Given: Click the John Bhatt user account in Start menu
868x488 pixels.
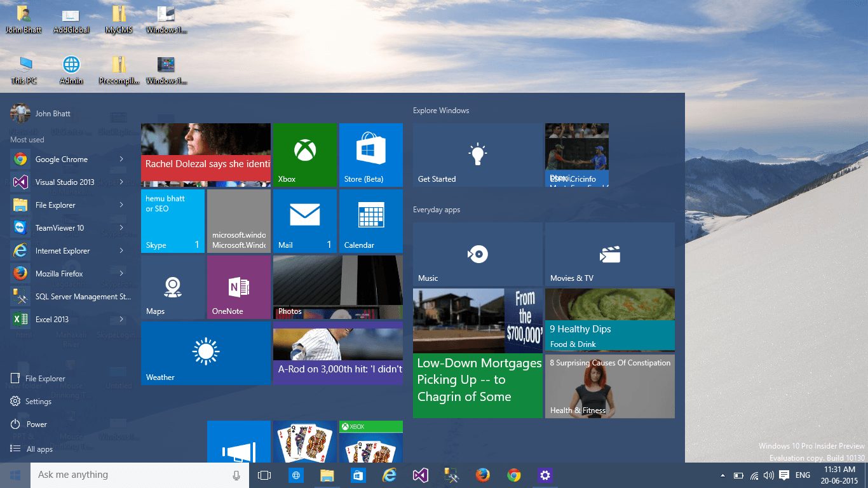Looking at the screenshot, I should click(41, 113).
